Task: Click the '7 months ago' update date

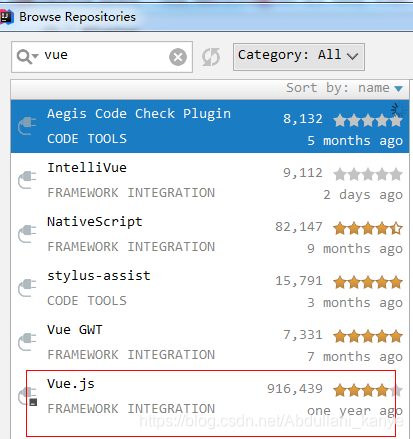Action: tap(355, 357)
